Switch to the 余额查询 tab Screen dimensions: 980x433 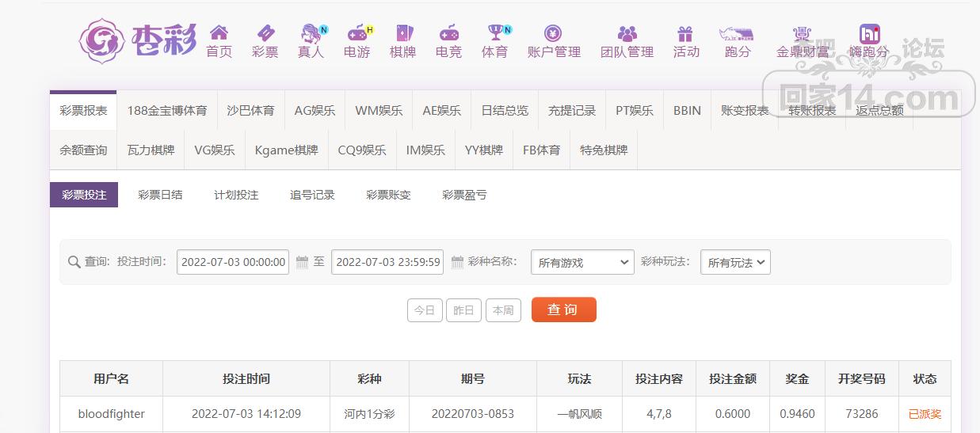[x=83, y=150]
